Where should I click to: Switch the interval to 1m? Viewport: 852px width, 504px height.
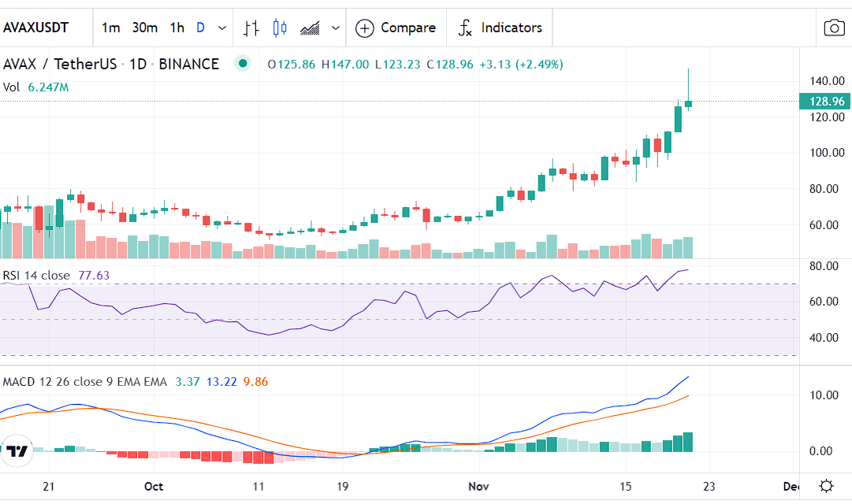110,28
